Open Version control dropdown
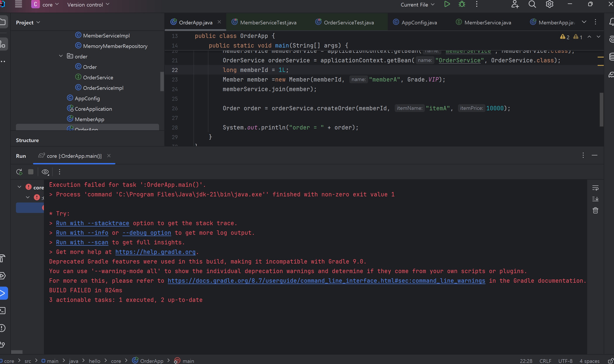Image resolution: width=614 pixels, height=364 pixels. tap(88, 5)
